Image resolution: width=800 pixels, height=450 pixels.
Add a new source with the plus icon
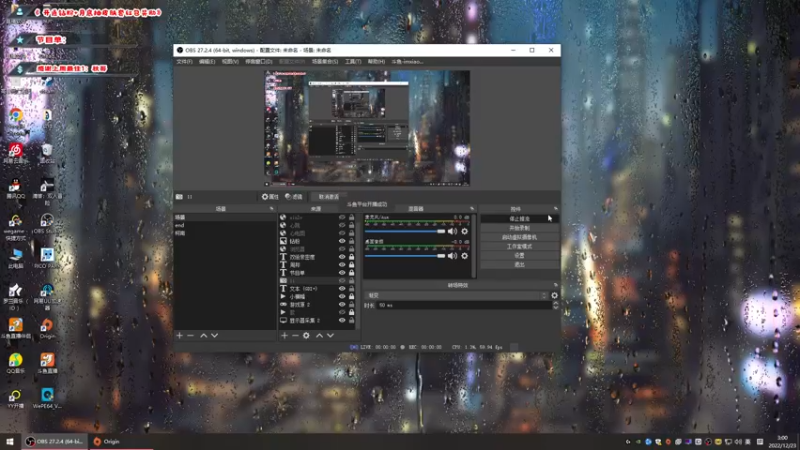285,335
